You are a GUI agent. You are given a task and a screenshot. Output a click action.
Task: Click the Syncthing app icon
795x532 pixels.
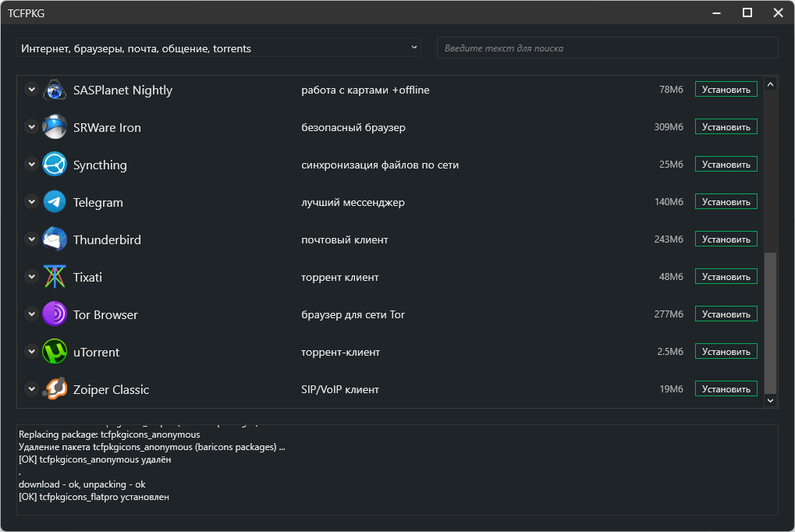[x=55, y=165]
